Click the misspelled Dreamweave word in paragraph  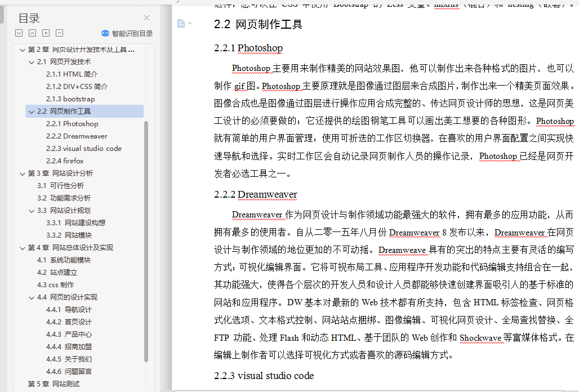(x=402, y=250)
